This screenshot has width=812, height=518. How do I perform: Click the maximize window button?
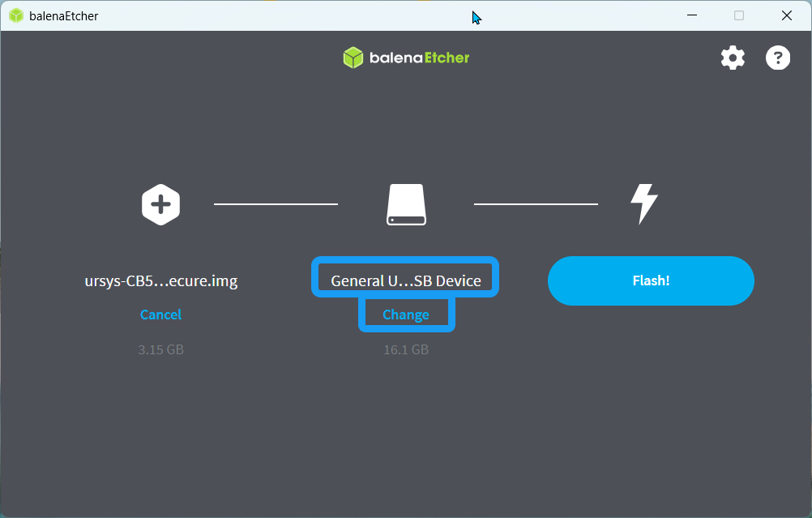tap(739, 15)
